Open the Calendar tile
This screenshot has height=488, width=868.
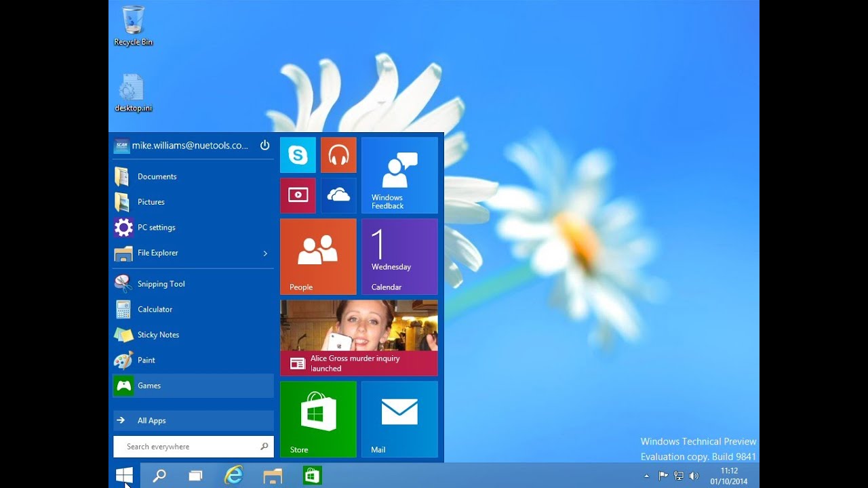tap(399, 257)
